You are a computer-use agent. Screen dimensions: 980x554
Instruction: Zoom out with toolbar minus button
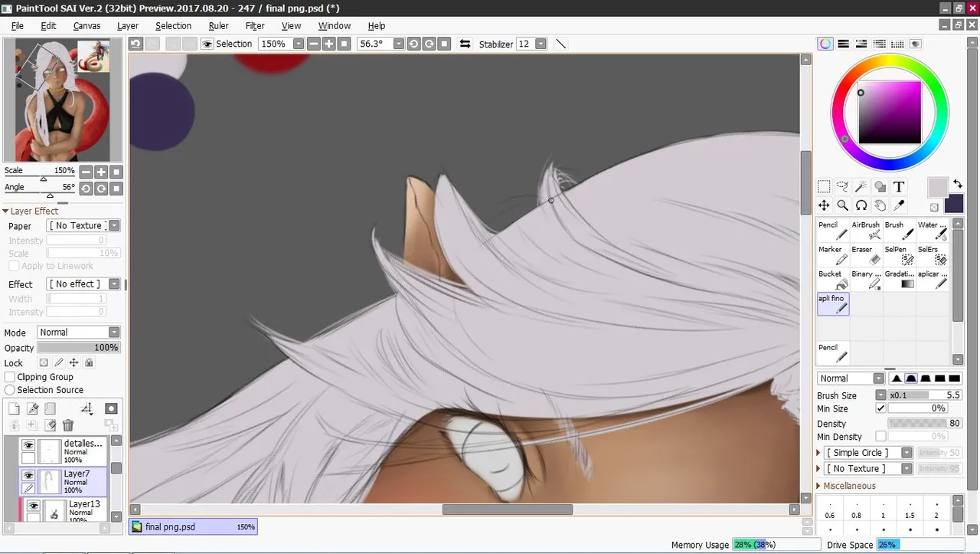(x=313, y=44)
